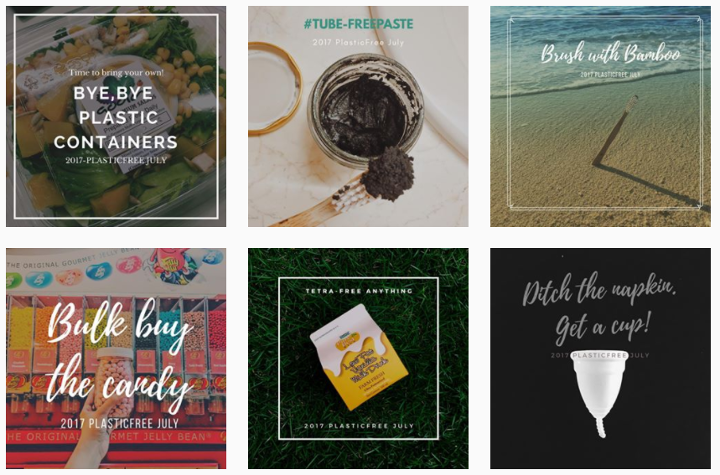Image resolution: width=720 pixels, height=475 pixels.
Task: Click the 'Brush with Bamboo' script title
Action: 610,53
